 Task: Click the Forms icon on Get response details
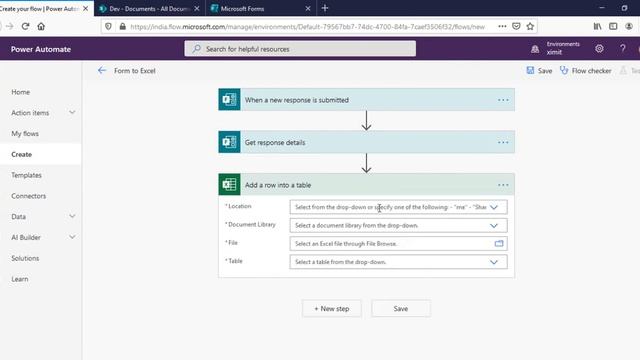[x=229, y=142]
